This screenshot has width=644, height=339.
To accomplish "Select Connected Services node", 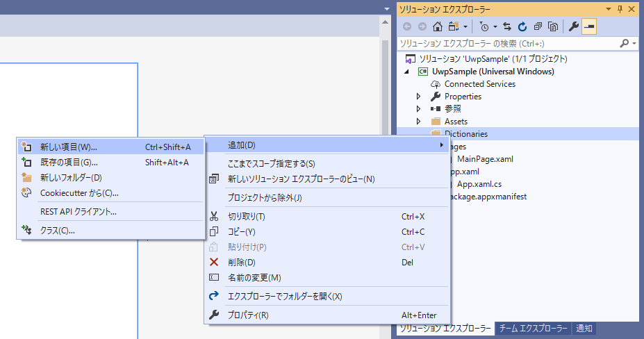I will click(480, 84).
